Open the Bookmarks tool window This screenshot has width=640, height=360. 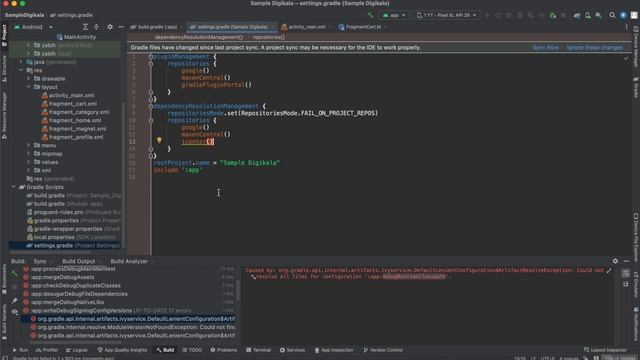click(4, 280)
